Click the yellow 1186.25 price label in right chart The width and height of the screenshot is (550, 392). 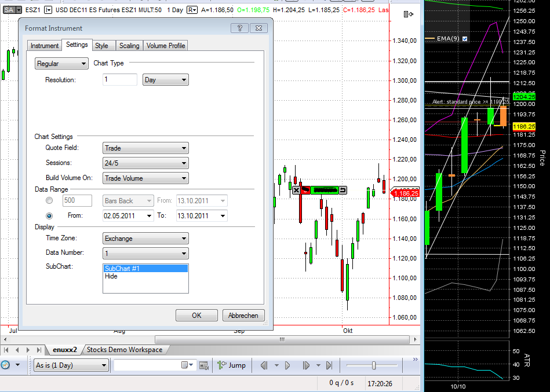click(x=524, y=126)
